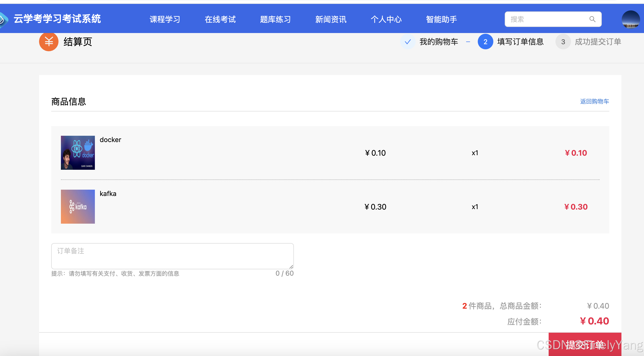
Task: Click the search magnifier icon
Action: click(592, 19)
